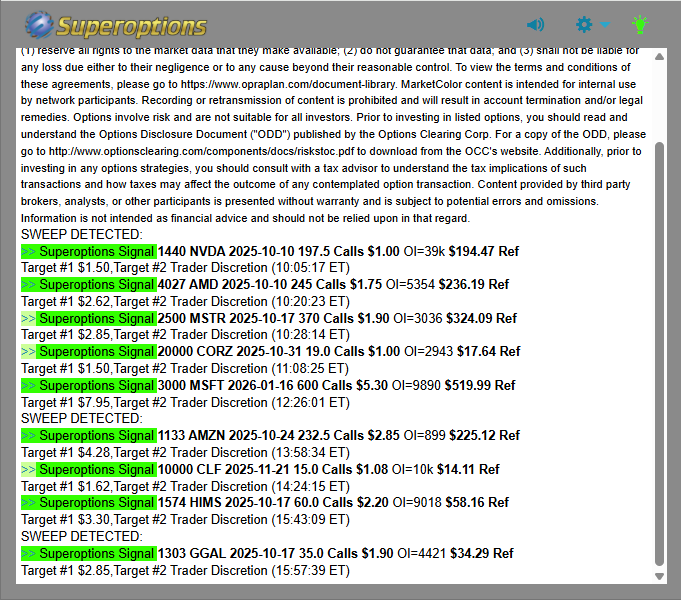Screen dimensions: 681x600
Task: Expand the dropdown arrow beside the gear
Action: click(605, 25)
